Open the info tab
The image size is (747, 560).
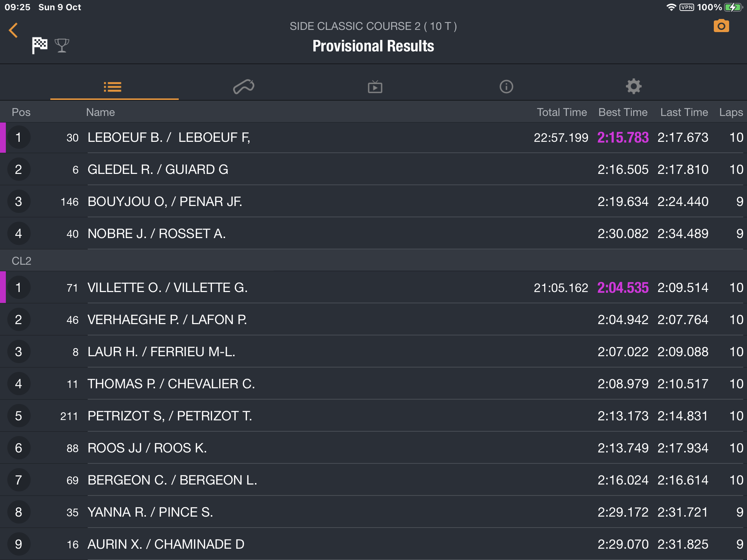(x=506, y=87)
